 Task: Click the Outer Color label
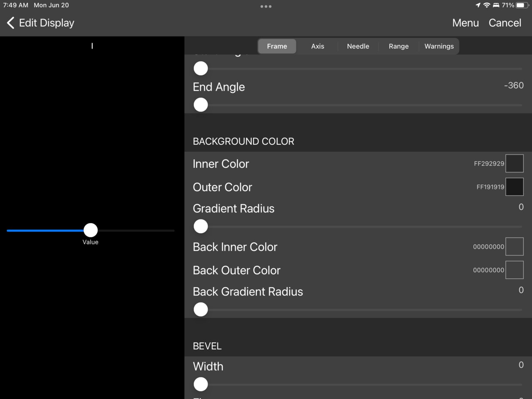[x=222, y=187]
